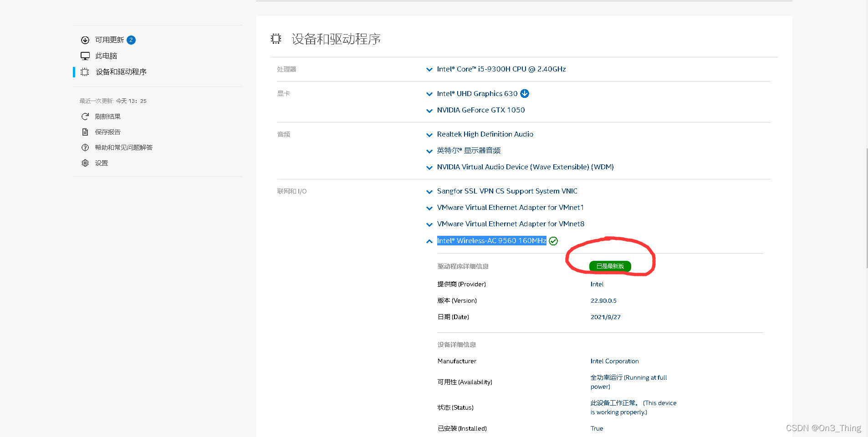This screenshot has width=868, height=437.
Task: Expand the NVIDIA GeForce GTX 1050 chevron
Action: [x=429, y=111]
